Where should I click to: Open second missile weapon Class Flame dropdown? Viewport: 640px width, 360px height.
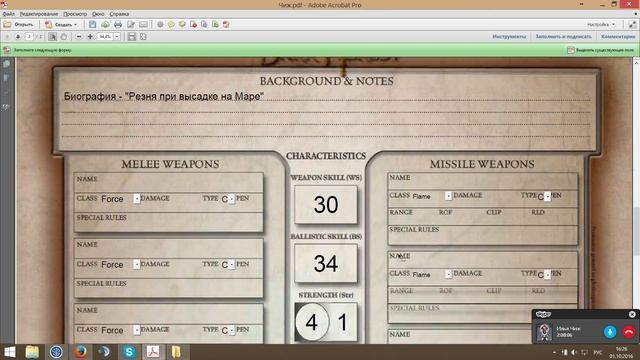click(x=448, y=274)
